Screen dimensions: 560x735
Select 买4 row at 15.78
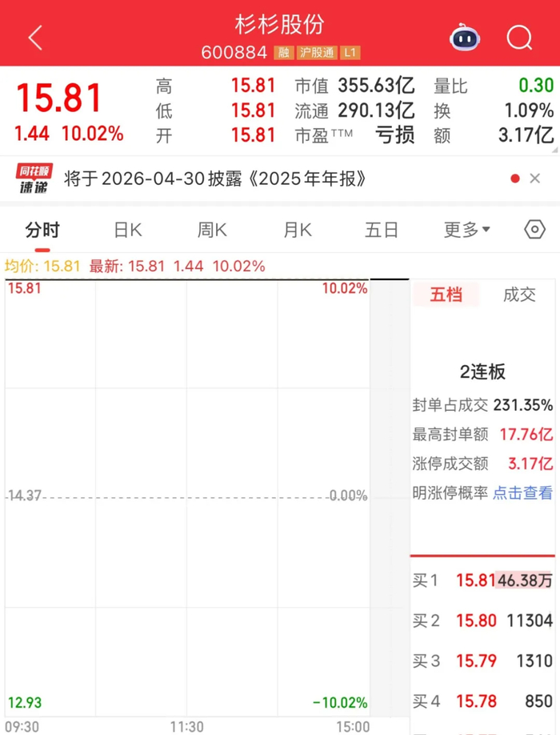(x=482, y=701)
